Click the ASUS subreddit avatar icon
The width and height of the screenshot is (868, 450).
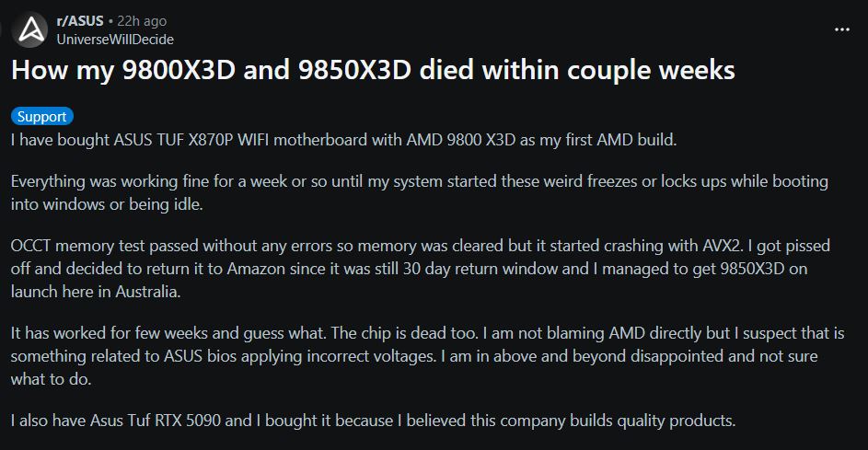click(31, 29)
